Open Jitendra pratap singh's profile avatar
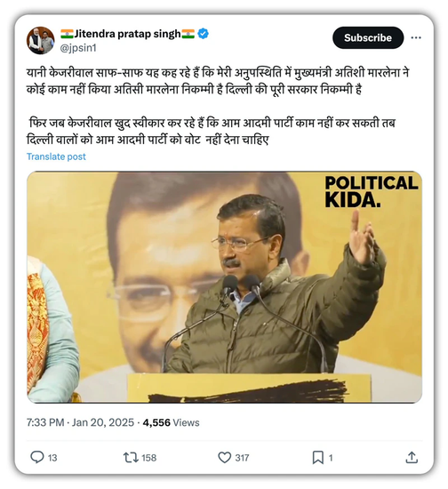The height and width of the screenshot is (489, 448). (41, 40)
